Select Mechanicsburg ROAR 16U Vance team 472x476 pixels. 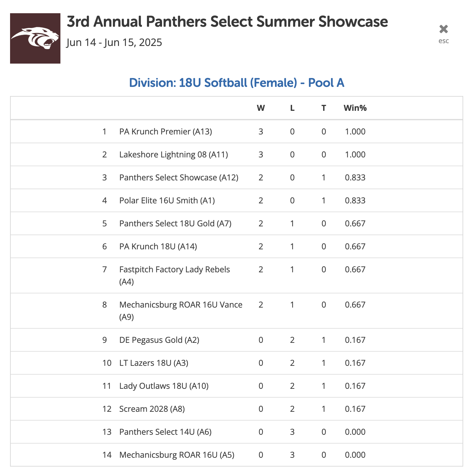click(181, 311)
